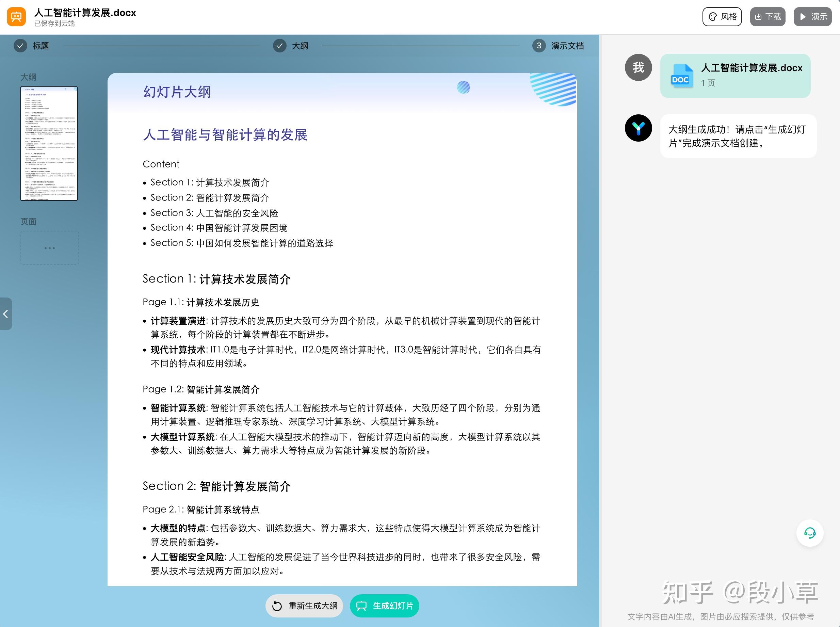Start presentation with 演示 button
Image resolution: width=840 pixels, height=627 pixels.
[812, 17]
